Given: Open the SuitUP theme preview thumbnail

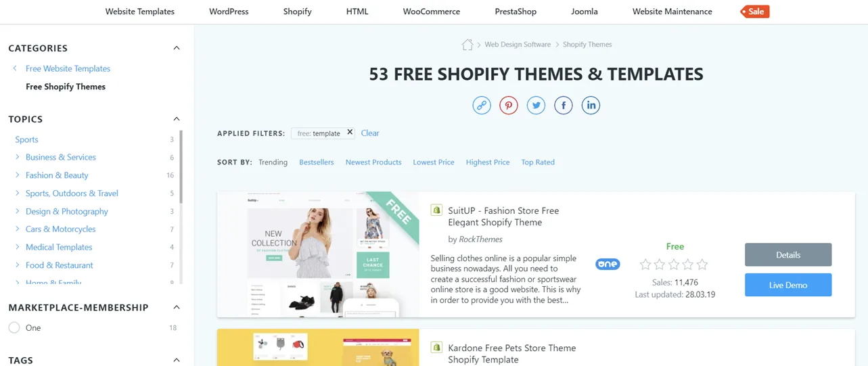Looking at the screenshot, I should coord(318,254).
